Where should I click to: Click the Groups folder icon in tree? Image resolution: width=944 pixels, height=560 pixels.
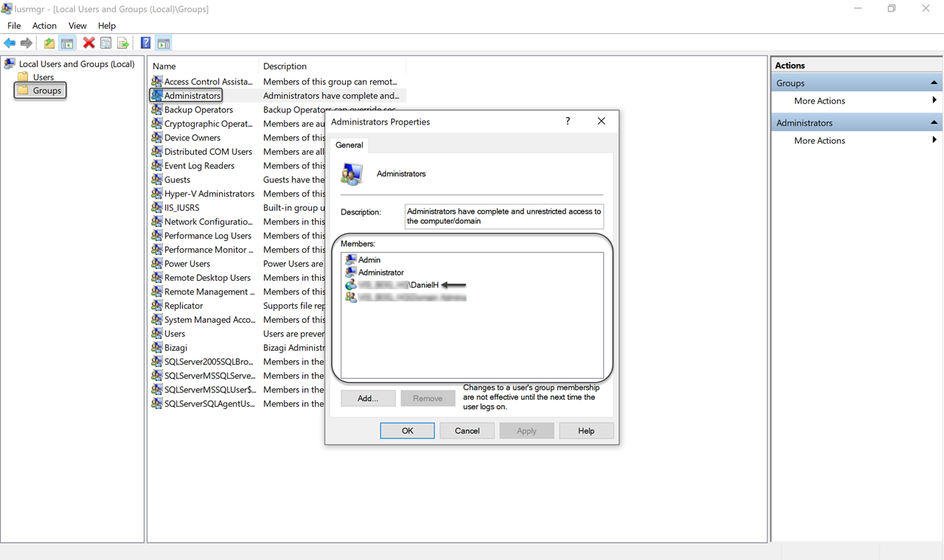23,91
